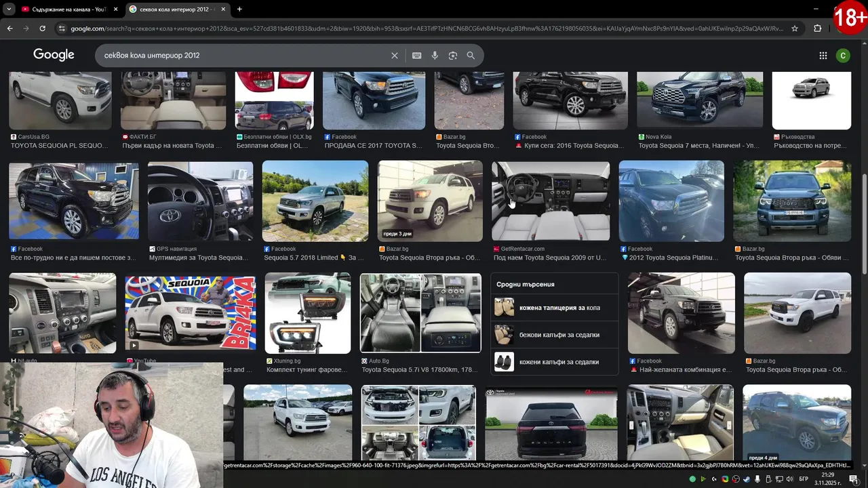Open the 2012 Toyota Sequoia Platinum image
868x488 pixels.
tap(671, 201)
